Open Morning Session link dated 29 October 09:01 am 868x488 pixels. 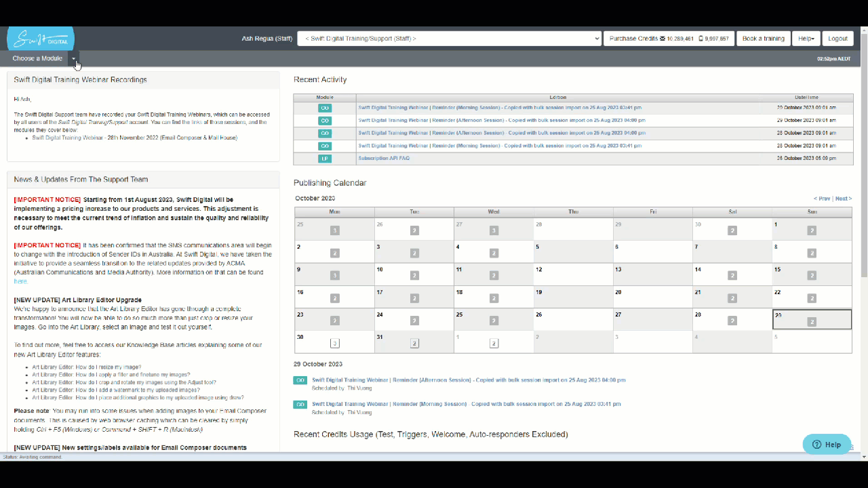click(x=500, y=108)
